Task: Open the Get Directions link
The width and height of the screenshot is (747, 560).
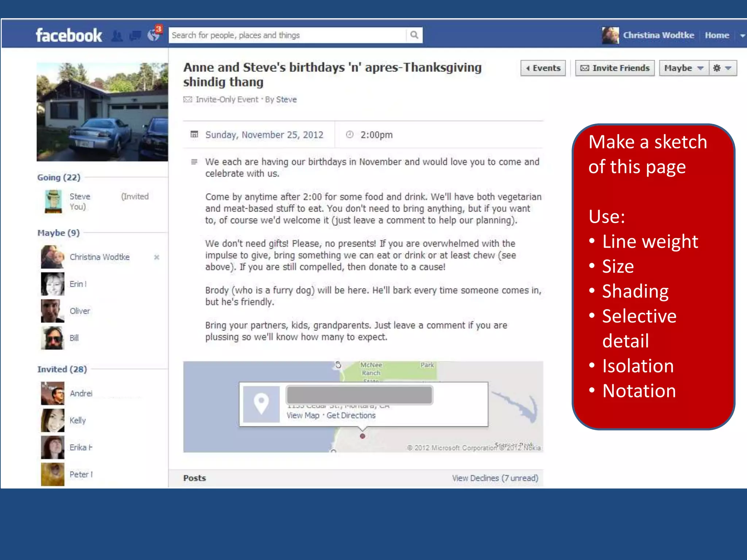Action: [351, 416]
